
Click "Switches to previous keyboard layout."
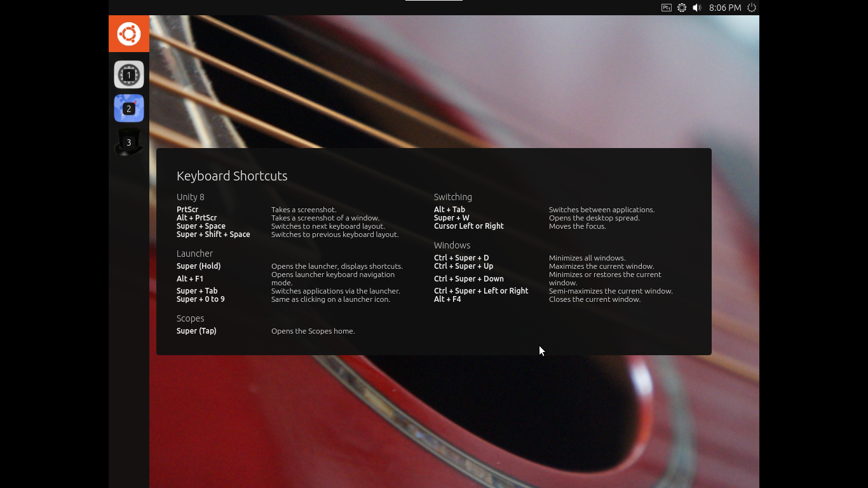pyautogui.click(x=335, y=234)
